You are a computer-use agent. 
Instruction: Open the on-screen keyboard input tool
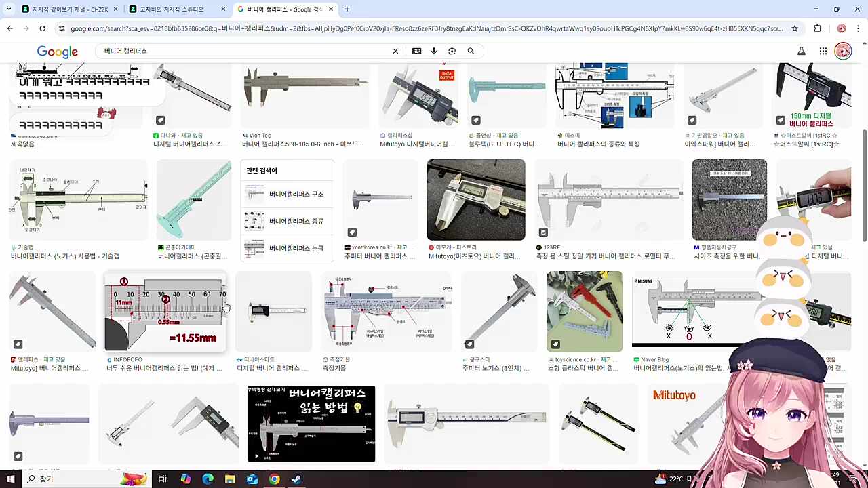[416, 51]
